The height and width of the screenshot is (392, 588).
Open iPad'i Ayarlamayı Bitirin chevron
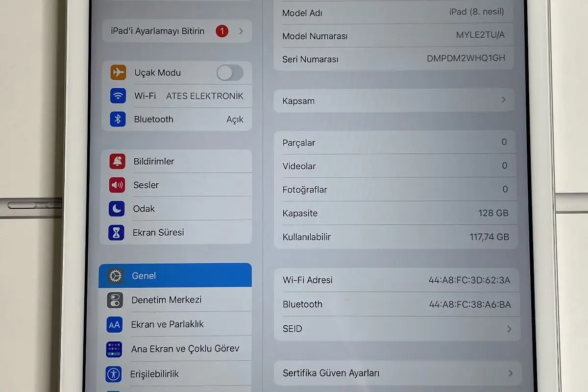(x=241, y=31)
